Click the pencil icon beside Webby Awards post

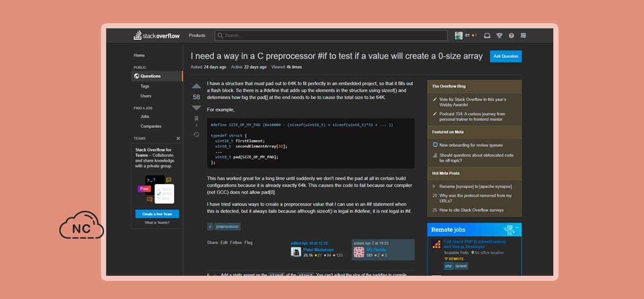(435, 99)
